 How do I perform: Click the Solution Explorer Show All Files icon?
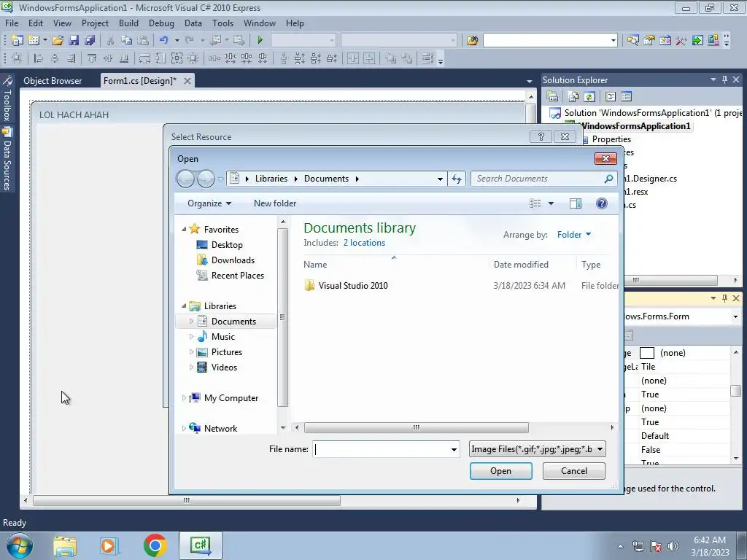coord(573,97)
